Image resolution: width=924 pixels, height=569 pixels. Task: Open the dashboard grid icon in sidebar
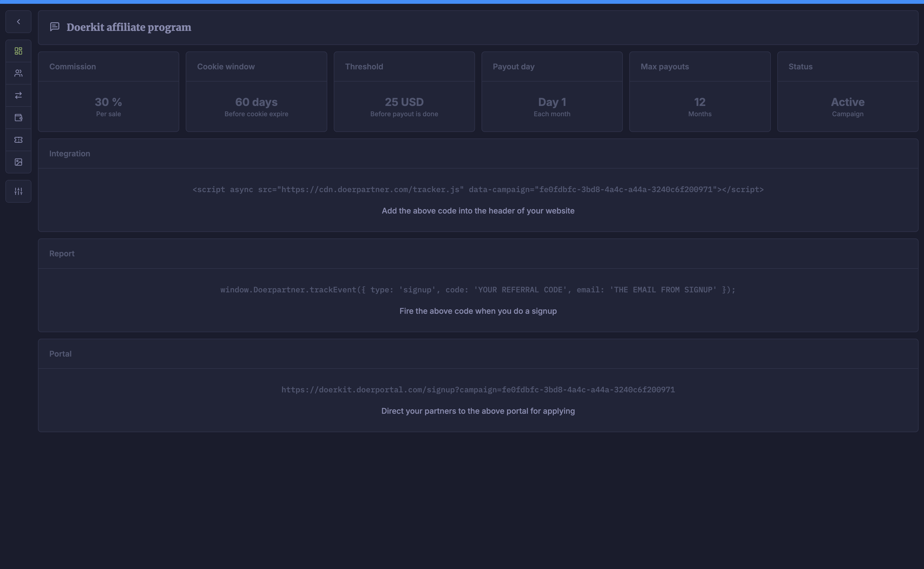(18, 51)
